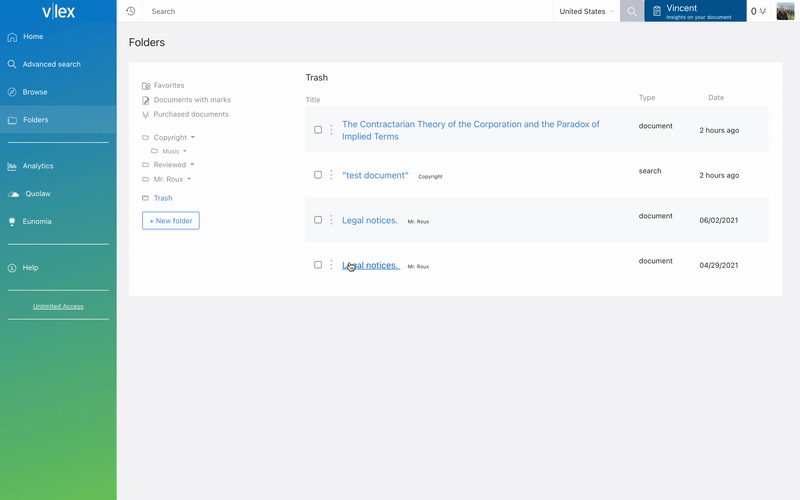Select the Copyright folder
The width and height of the screenshot is (800, 500).
[x=170, y=138]
